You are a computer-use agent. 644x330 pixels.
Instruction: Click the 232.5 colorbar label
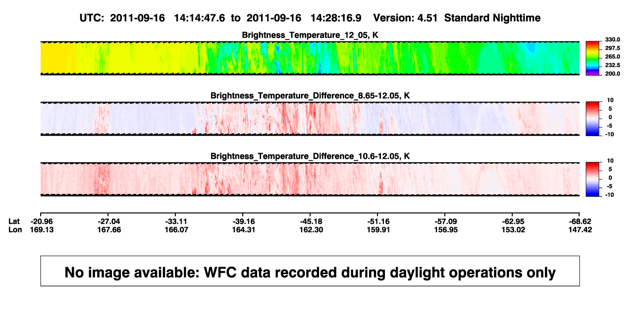(x=613, y=65)
